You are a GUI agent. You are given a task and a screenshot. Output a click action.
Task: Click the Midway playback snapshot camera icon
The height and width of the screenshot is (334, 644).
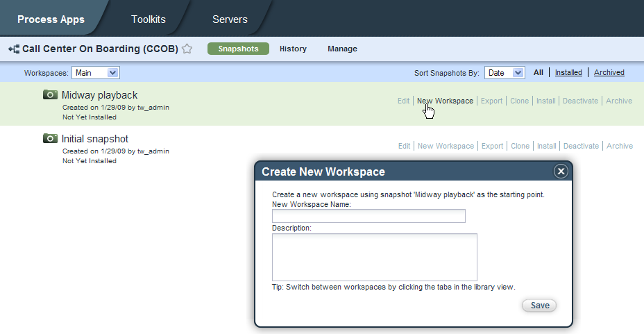click(50, 94)
